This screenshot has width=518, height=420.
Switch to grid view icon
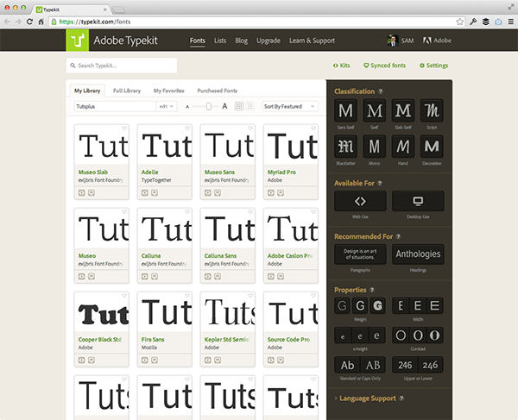pos(239,106)
